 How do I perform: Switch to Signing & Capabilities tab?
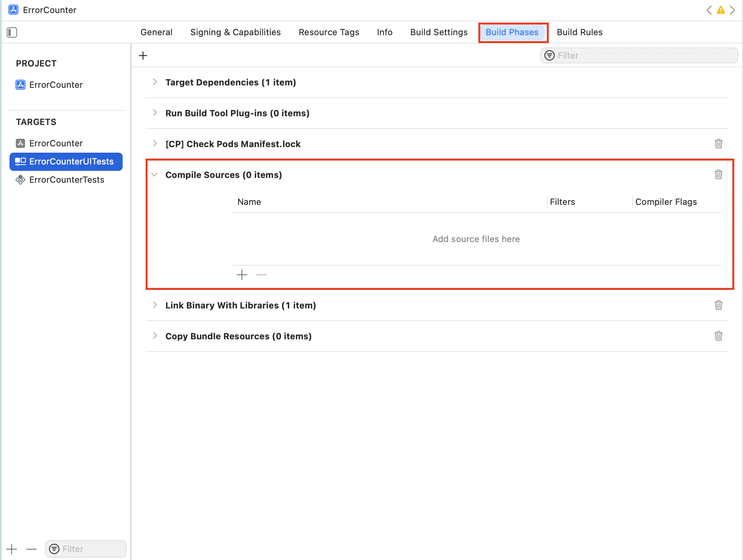[235, 32]
